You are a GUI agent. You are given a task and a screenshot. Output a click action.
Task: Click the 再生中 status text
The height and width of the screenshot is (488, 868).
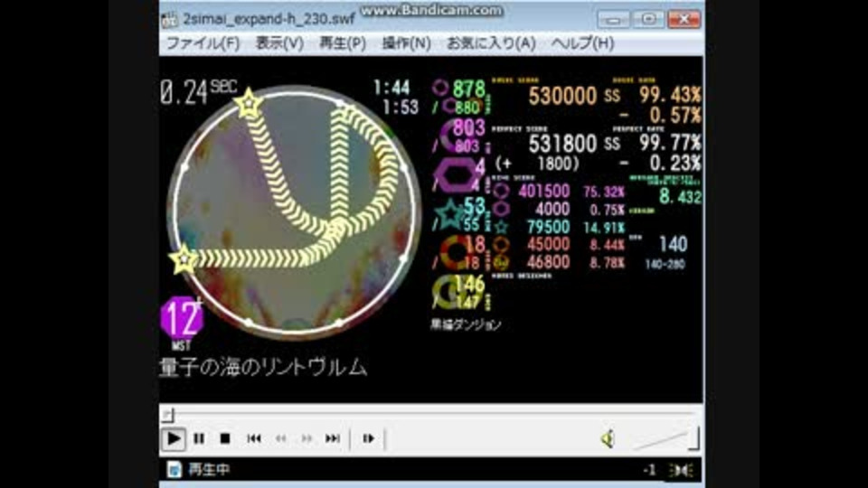[209, 470]
